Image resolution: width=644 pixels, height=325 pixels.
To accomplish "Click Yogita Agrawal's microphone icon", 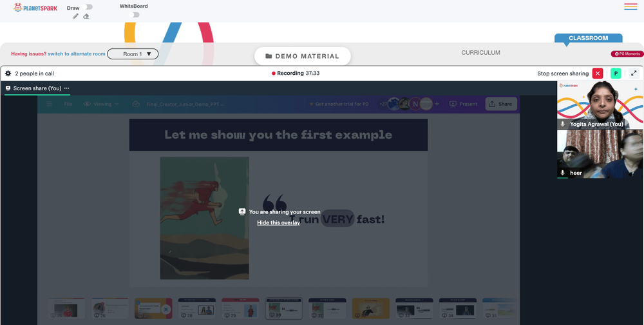I will coord(563,124).
